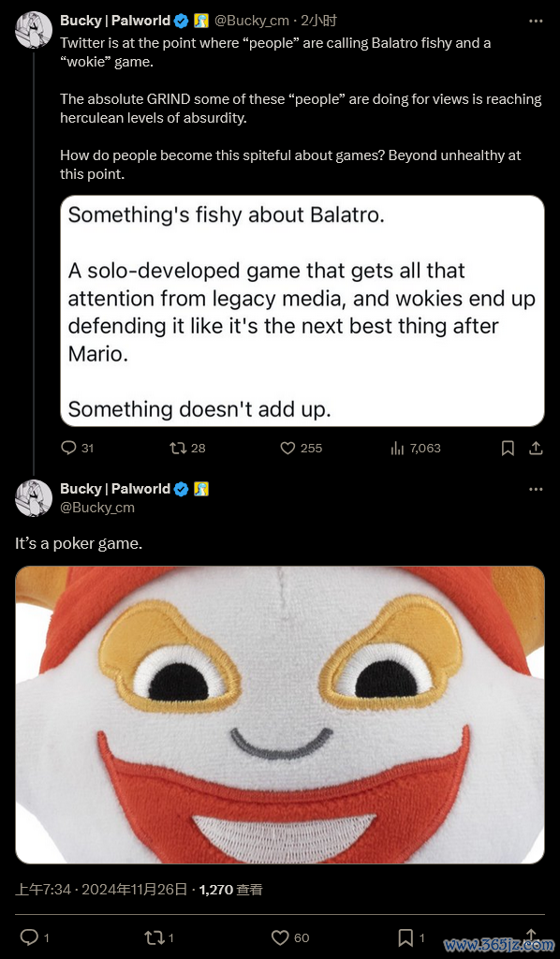Bookmark the first tweet
The image size is (560, 959).
[507, 449]
